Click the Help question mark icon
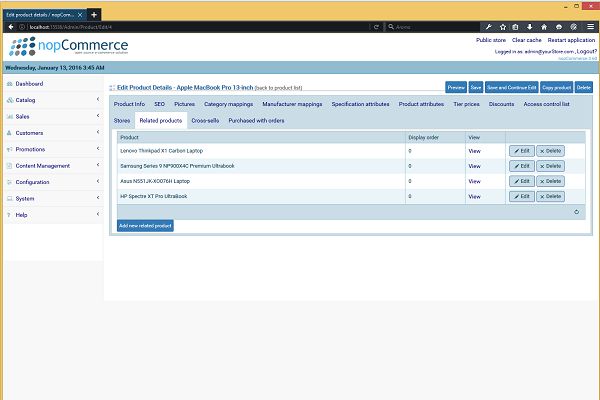600x400 pixels. [x=9, y=215]
